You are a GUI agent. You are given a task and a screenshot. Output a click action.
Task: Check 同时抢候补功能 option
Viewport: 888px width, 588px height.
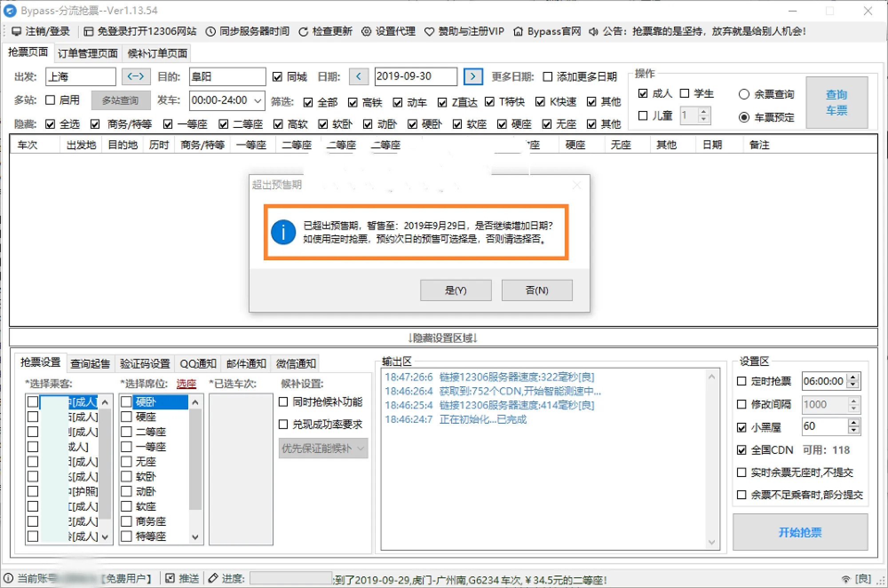coord(283,402)
